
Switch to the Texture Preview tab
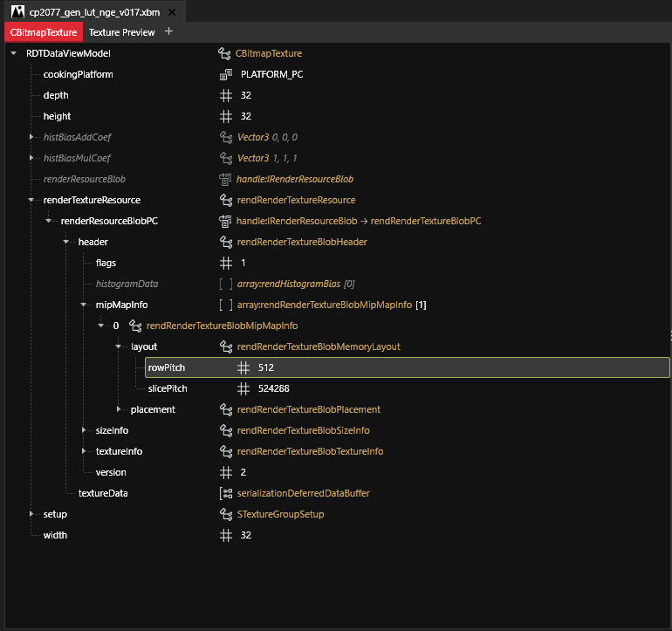coord(121,32)
